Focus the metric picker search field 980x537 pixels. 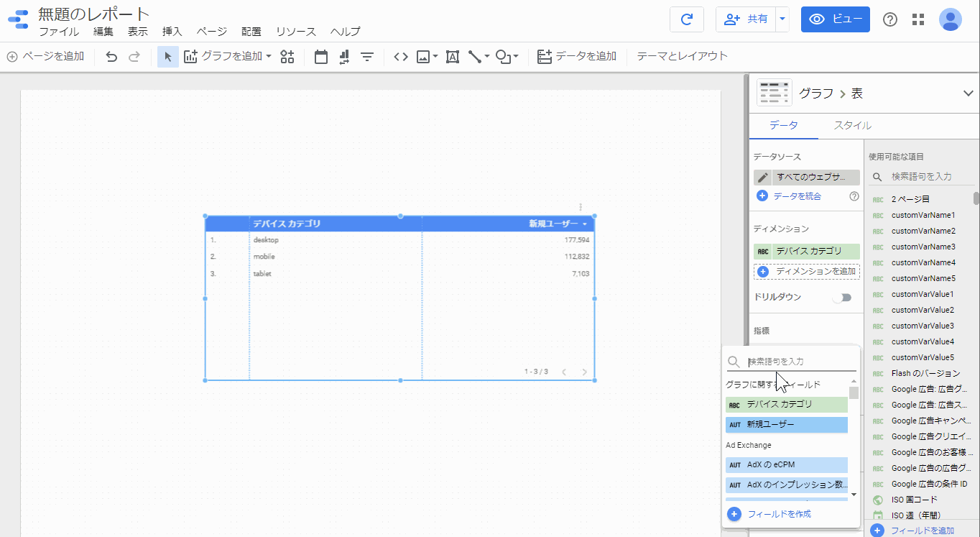coord(792,362)
